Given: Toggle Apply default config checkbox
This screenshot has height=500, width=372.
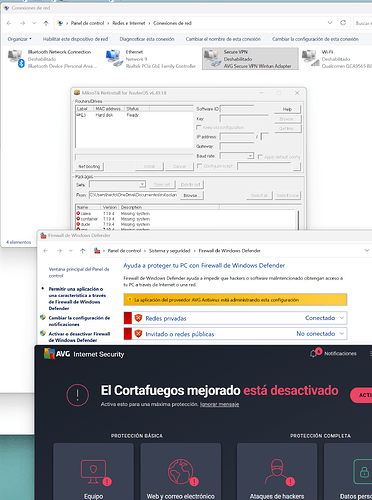Looking at the screenshot, I should click(260, 157).
